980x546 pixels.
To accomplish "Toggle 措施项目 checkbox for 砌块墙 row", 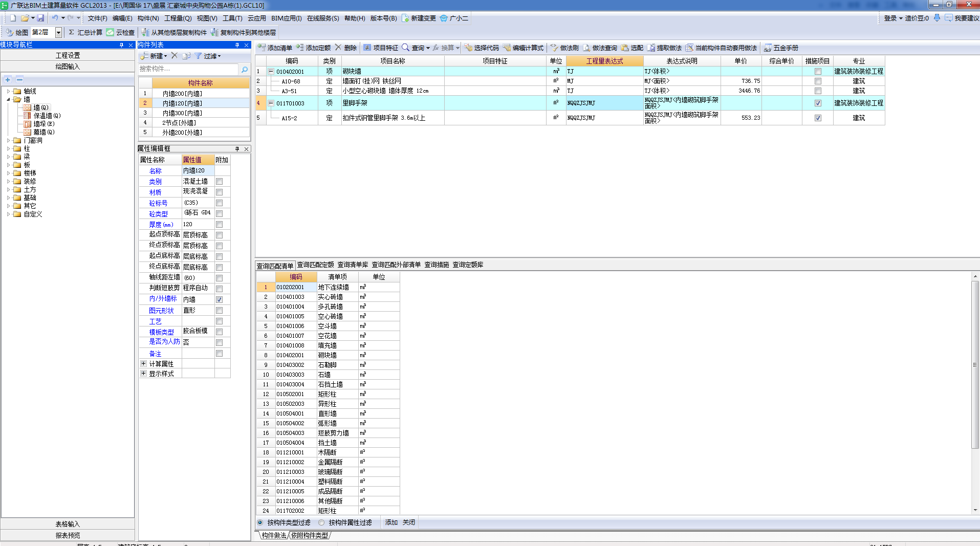I will [x=818, y=71].
